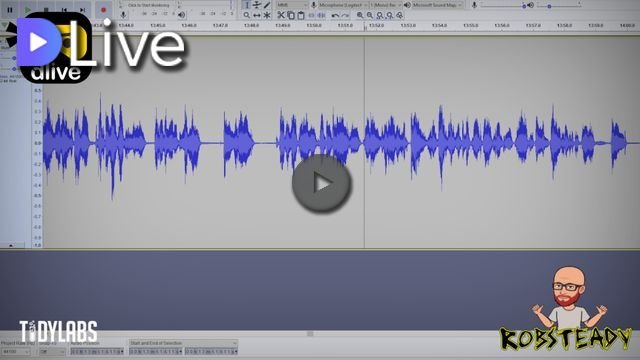Click the RobSteady name logo
640x360 pixels.
coord(566,338)
